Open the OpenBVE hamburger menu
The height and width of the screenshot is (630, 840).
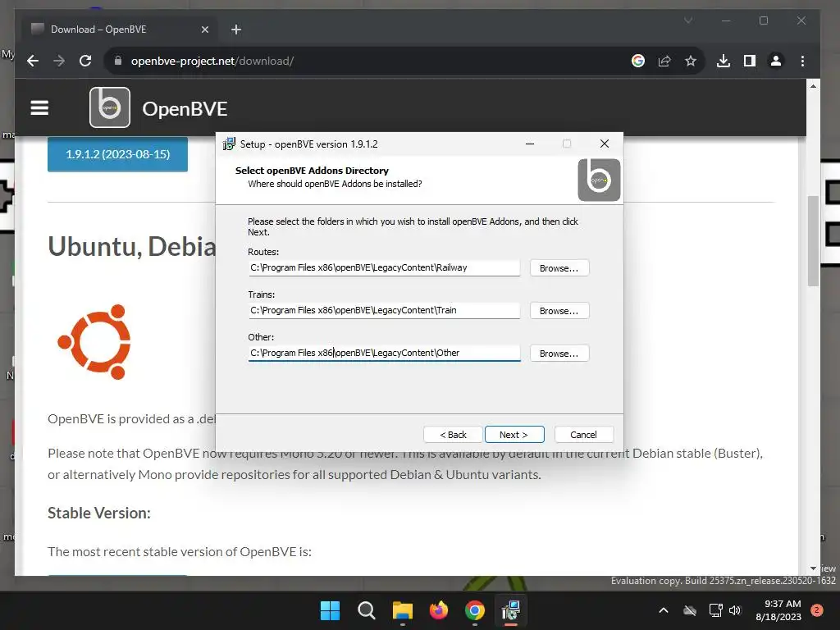pyautogui.click(x=39, y=108)
